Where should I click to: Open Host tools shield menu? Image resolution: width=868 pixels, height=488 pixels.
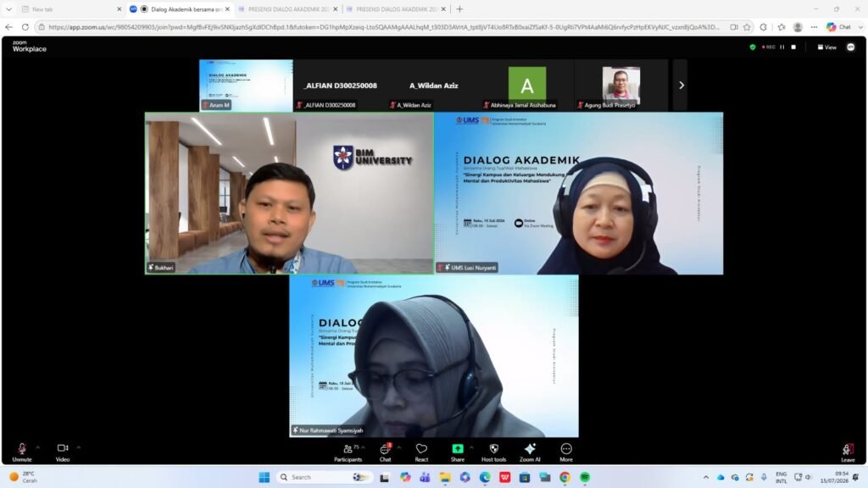494,452
